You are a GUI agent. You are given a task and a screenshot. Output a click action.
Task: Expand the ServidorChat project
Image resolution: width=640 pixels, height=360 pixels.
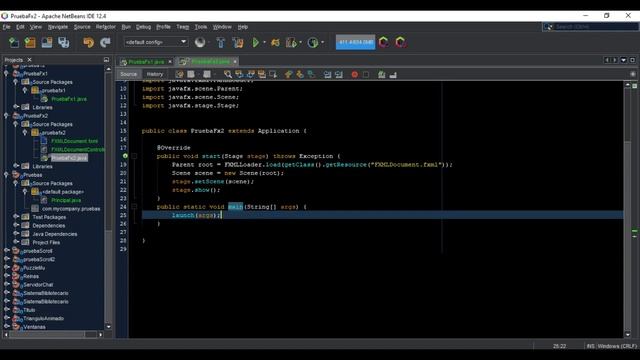pyautogui.click(x=7, y=284)
